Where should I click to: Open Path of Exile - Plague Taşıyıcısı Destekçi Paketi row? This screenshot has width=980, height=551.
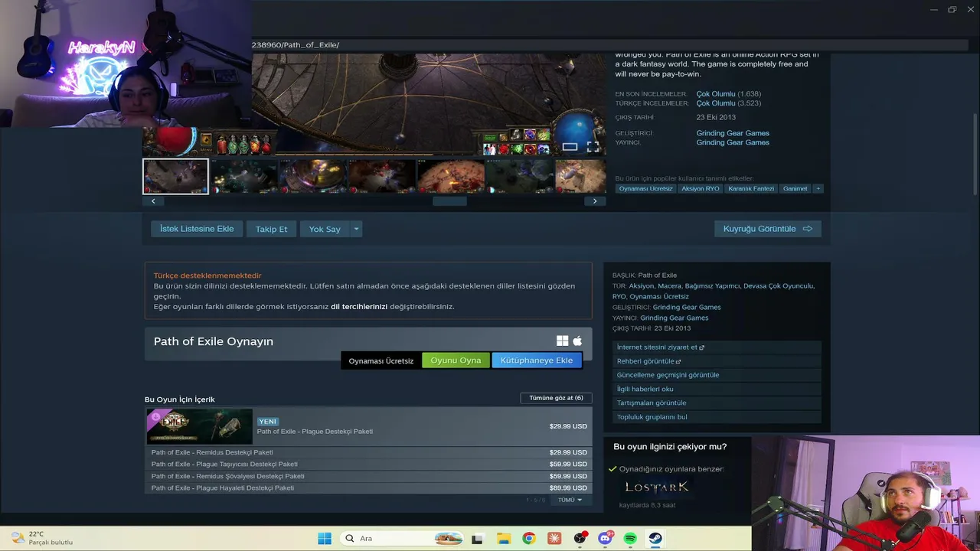tap(367, 464)
